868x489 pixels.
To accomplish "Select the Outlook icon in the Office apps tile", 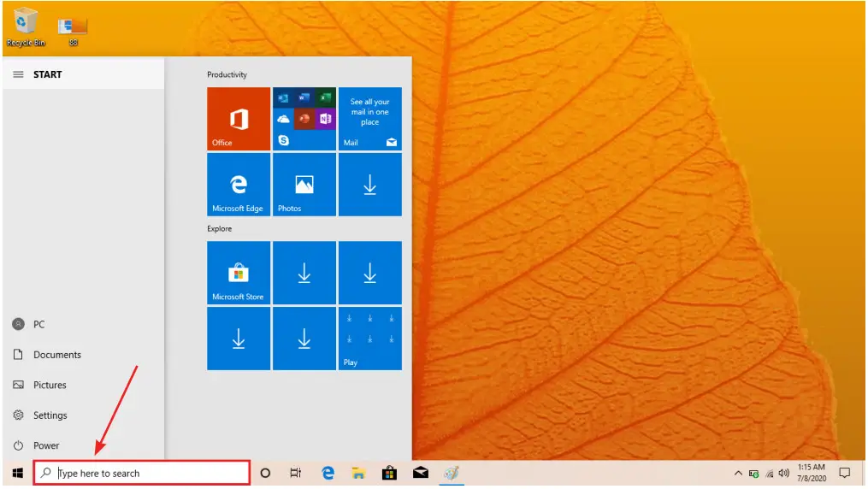I will tap(283, 98).
